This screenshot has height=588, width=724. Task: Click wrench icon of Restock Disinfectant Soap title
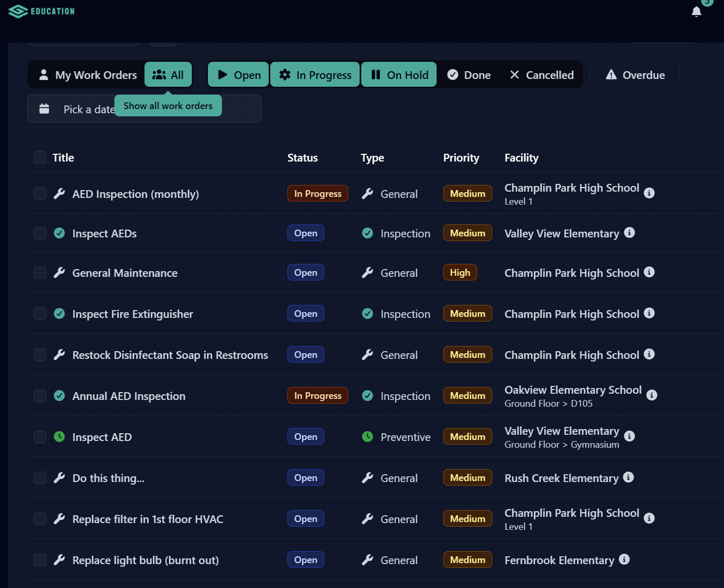59,355
